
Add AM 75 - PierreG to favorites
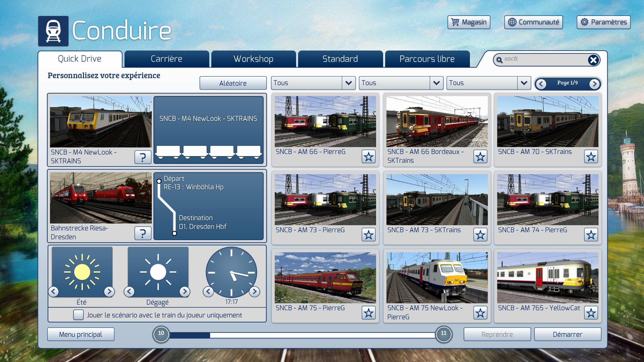(x=369, y=313)
